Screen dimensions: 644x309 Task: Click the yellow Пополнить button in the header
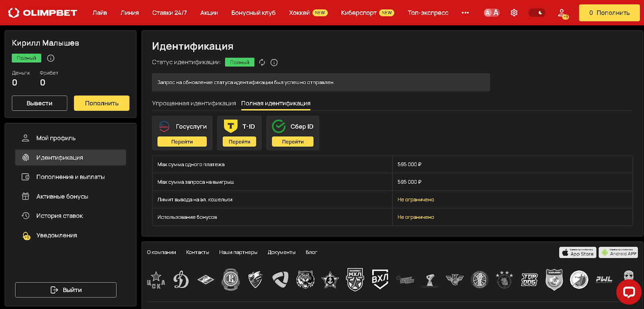609,13
